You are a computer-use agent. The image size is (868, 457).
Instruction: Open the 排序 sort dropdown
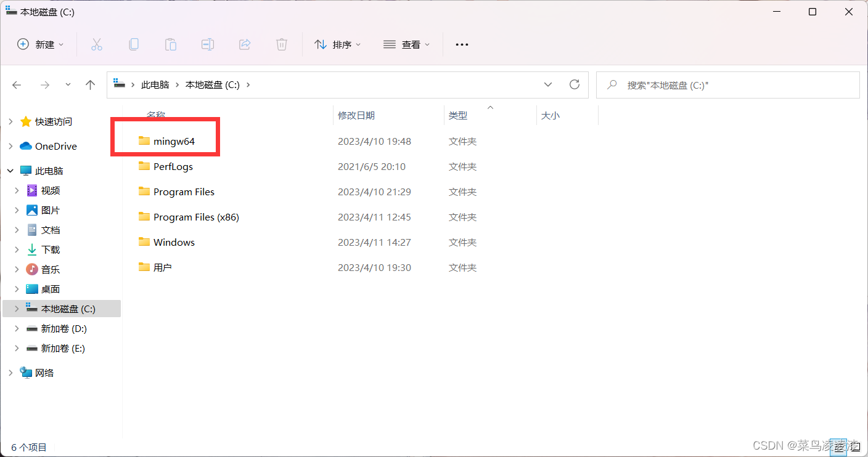point(338,44)
